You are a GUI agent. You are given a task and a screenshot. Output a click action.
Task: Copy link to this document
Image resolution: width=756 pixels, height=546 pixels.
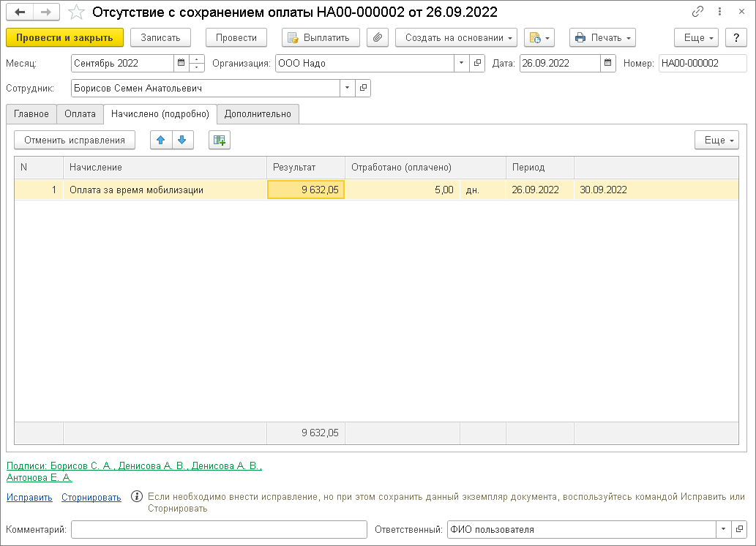coord(697,12)
